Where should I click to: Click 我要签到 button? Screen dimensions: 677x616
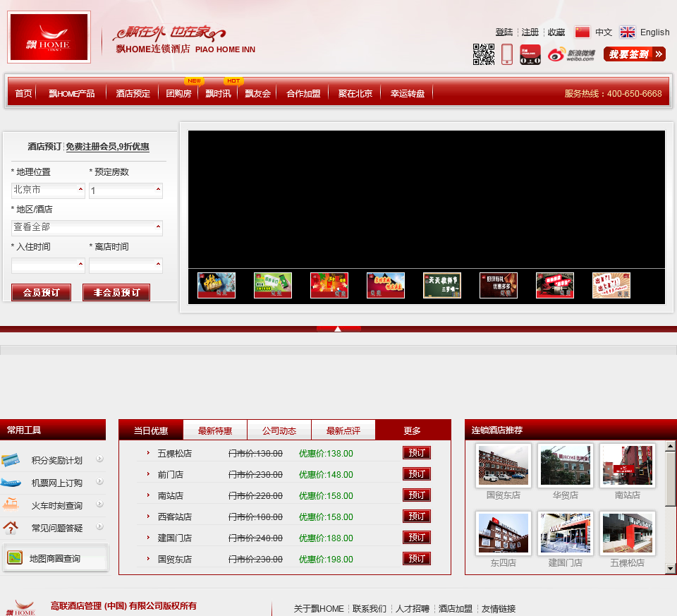635,54
